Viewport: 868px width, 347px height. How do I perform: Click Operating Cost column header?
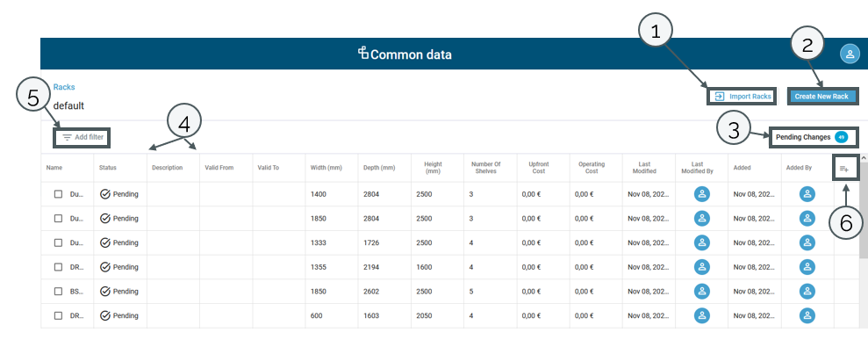[x=592, y=168]
